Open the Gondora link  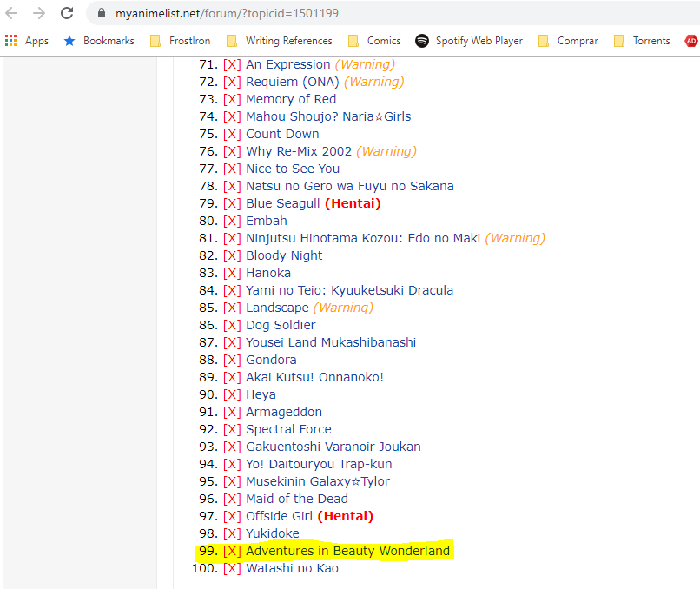click(271, 360)
